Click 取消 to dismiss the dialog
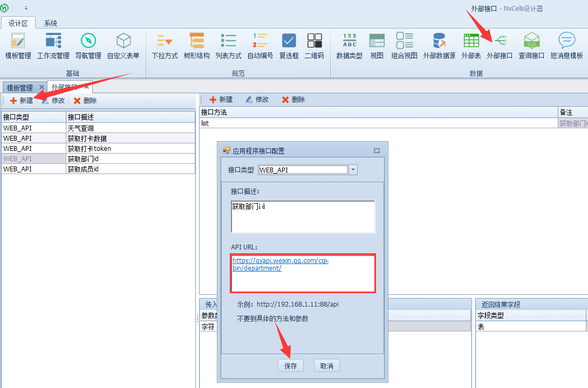Image resolution: width=588 pixels, height=388 pixels. coord(326,366)
